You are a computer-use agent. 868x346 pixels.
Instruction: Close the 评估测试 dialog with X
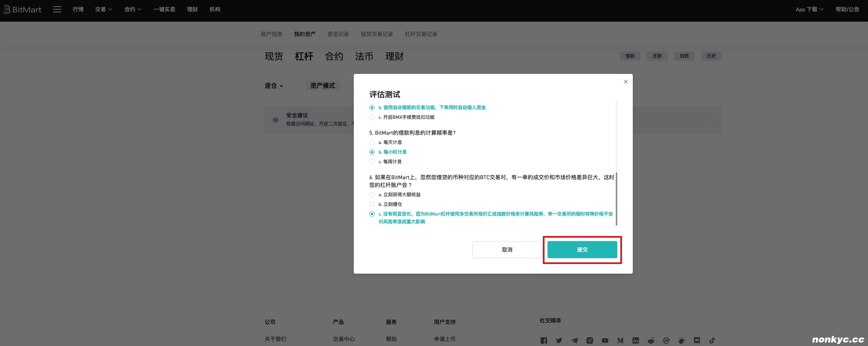(625, 82)
